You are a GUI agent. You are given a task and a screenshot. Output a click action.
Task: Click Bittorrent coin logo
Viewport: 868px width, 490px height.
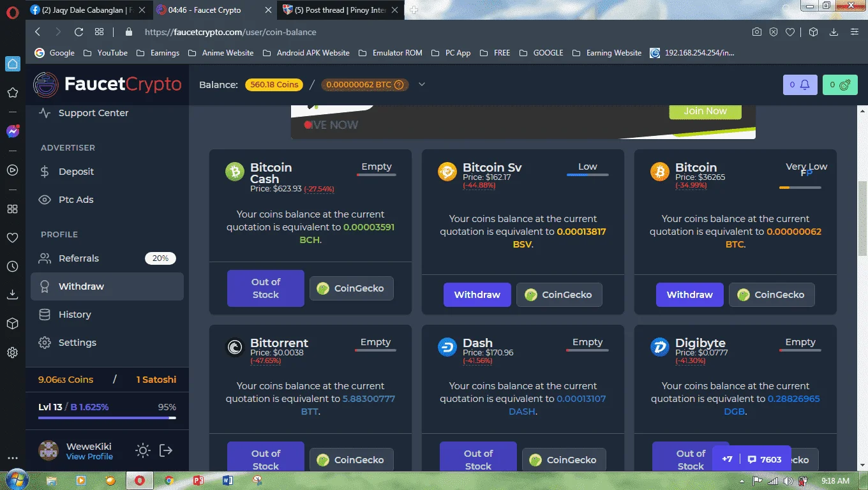(235, 347)
